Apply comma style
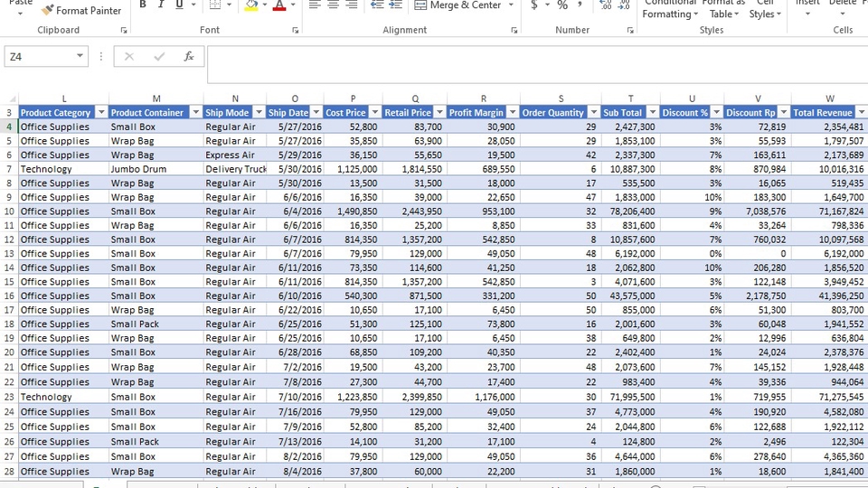 pos(580,5)
